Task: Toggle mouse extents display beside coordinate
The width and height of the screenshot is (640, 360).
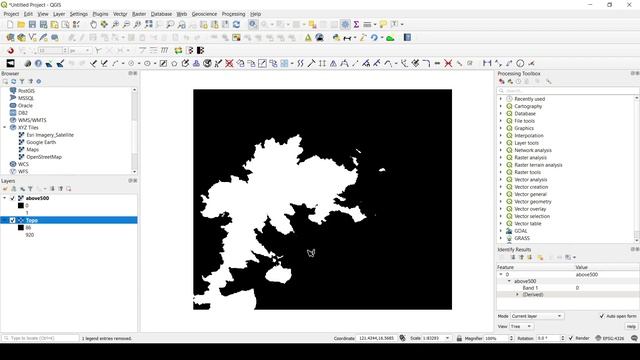Action: (402, 338)
